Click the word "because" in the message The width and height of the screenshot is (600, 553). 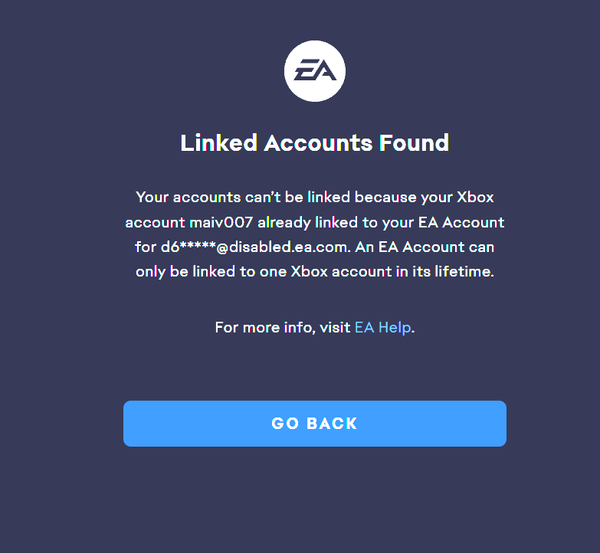click(385, 197)
